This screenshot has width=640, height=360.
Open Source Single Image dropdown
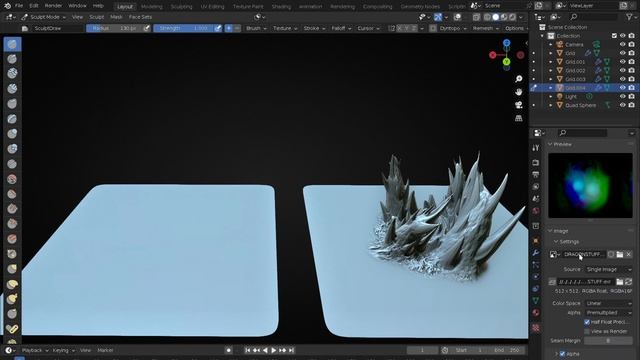[x=608, y=269]
